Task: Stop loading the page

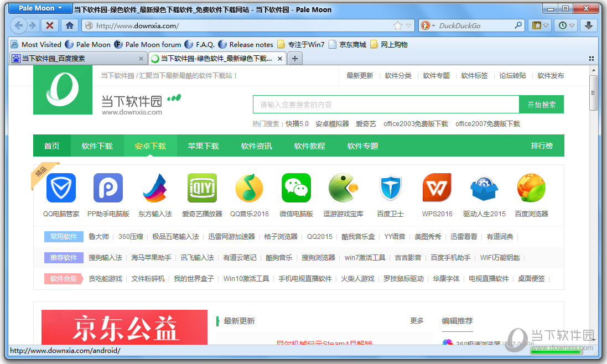Action: click(50, 25)
